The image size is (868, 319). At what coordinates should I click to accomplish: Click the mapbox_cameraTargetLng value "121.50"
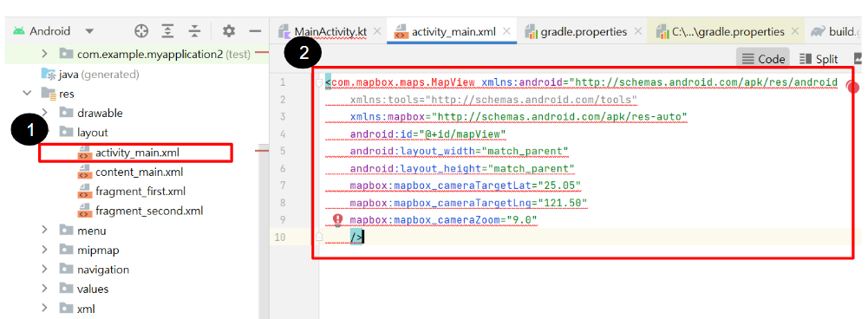(x=563, y=203)
